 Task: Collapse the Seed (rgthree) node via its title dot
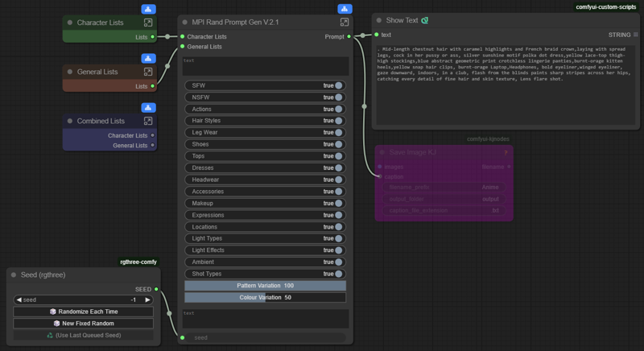point(14,275)
